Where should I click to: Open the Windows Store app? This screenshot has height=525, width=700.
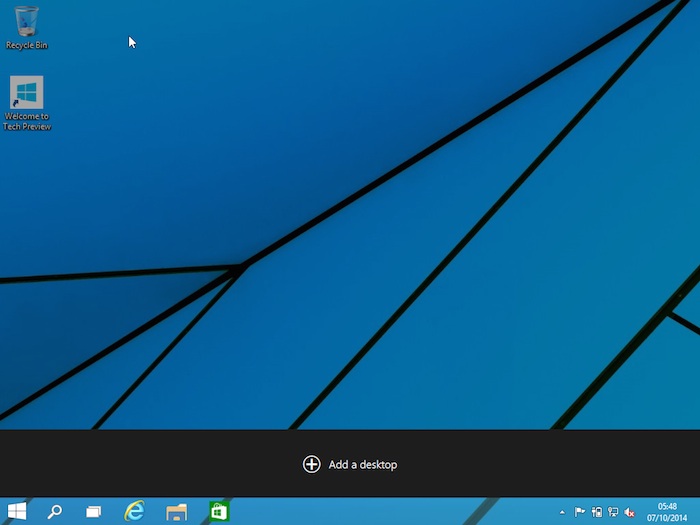pos(218,511)
